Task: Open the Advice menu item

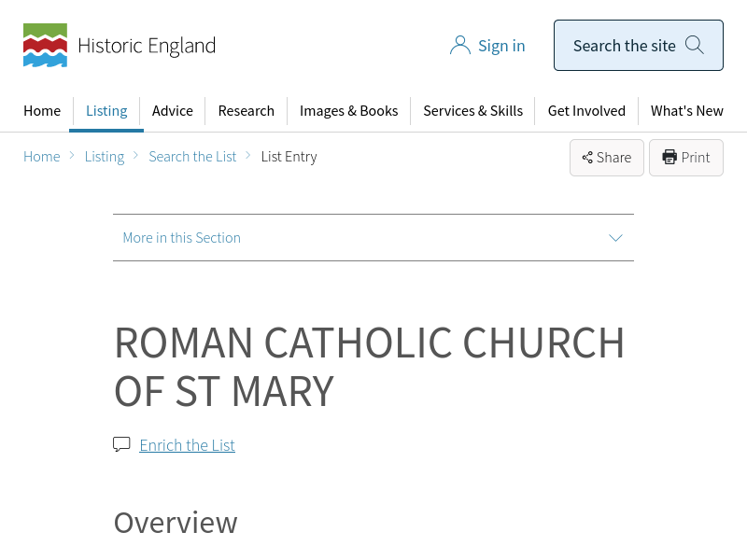Action: click(173, 111)
